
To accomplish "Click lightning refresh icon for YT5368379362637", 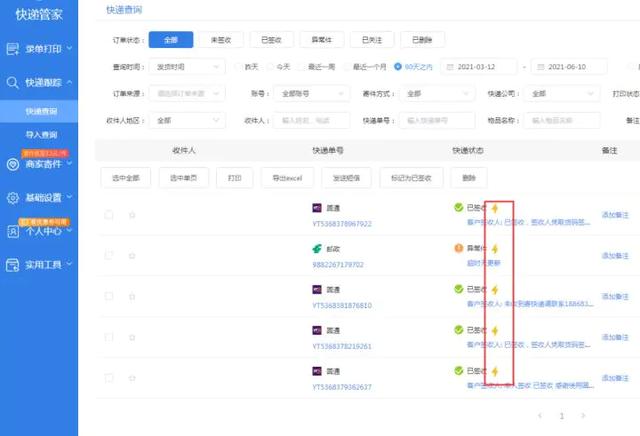I will point(495,371).
